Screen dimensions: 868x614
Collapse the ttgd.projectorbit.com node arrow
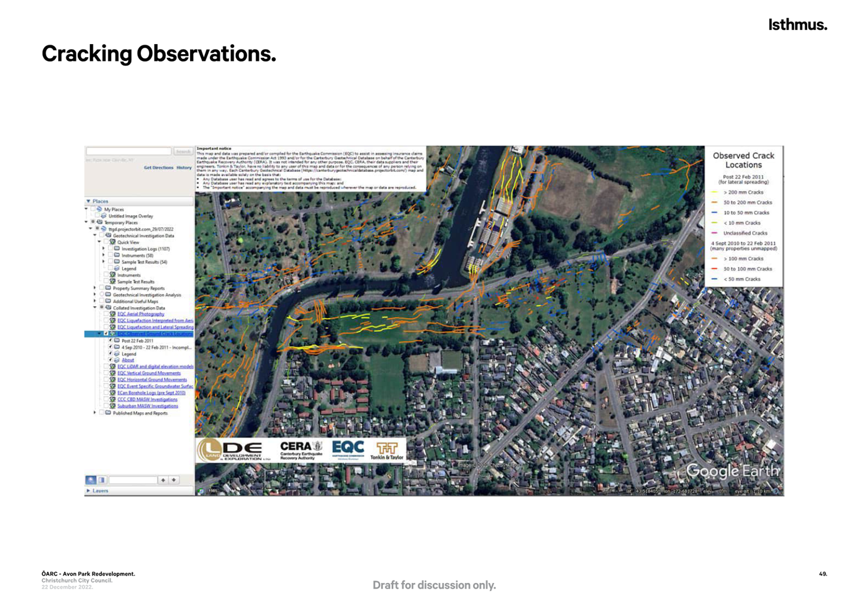[x=90, y=228]
